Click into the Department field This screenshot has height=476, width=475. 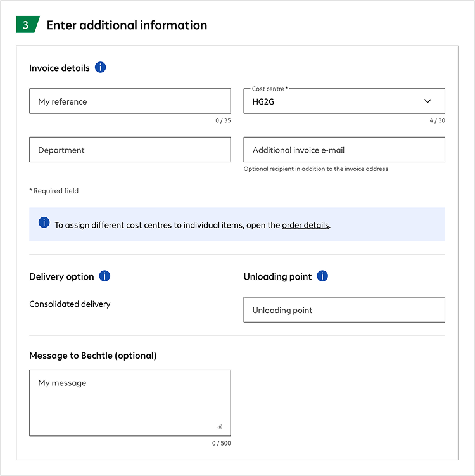pyautogui.click(x=130, y=150)
